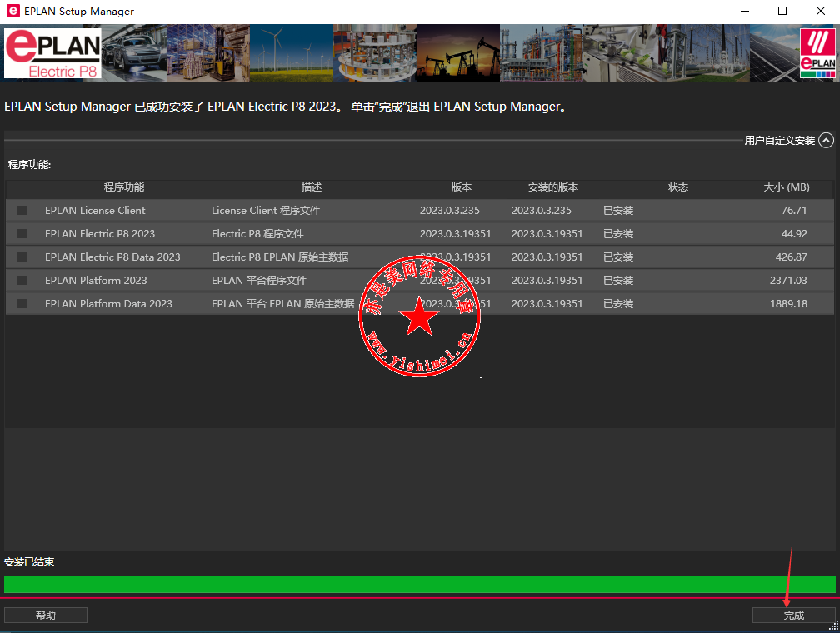Toggle the EPLAN Platform 2023 checkbox

tap(22, 280)
